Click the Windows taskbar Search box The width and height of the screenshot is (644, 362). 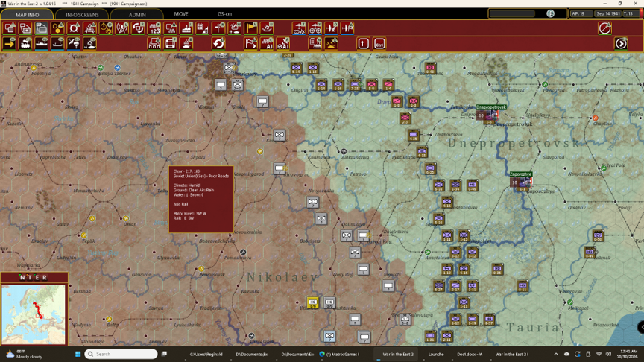coord(121,354)
